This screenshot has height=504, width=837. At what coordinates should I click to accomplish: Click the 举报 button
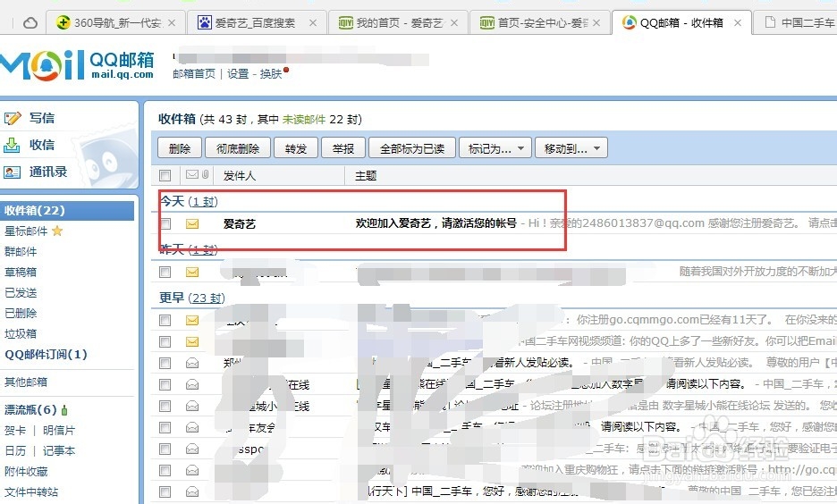coord(343,148)
